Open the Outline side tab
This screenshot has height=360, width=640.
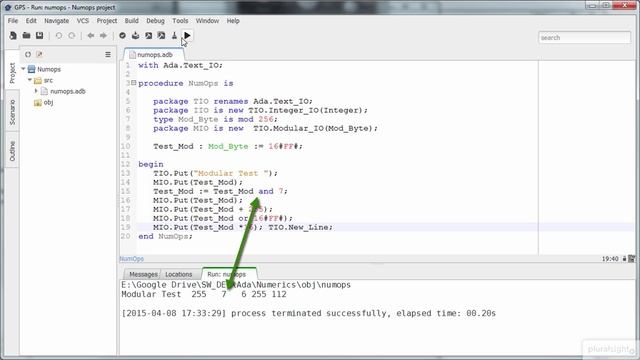pos(12,151)
